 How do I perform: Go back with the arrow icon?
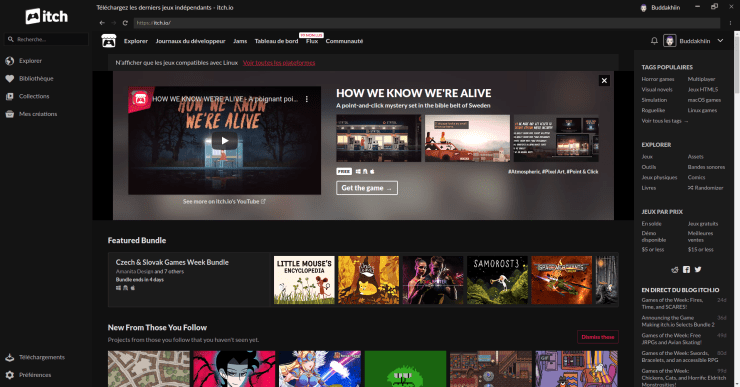click(102, 23)
